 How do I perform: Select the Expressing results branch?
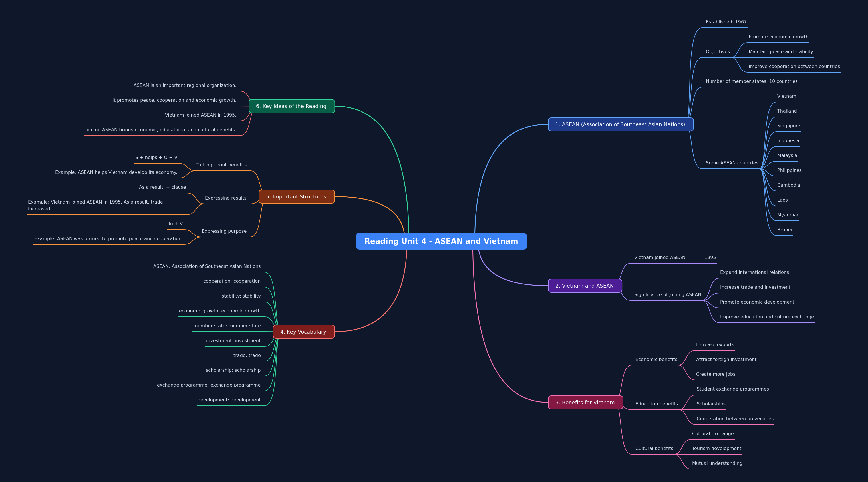225,198
